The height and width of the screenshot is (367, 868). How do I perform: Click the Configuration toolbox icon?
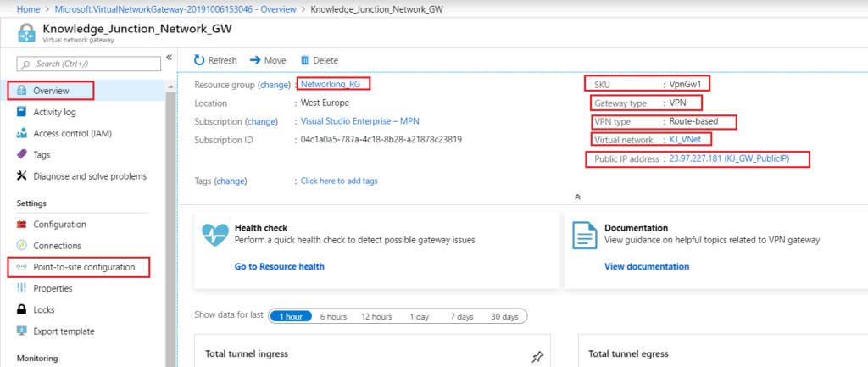point(21,225)
